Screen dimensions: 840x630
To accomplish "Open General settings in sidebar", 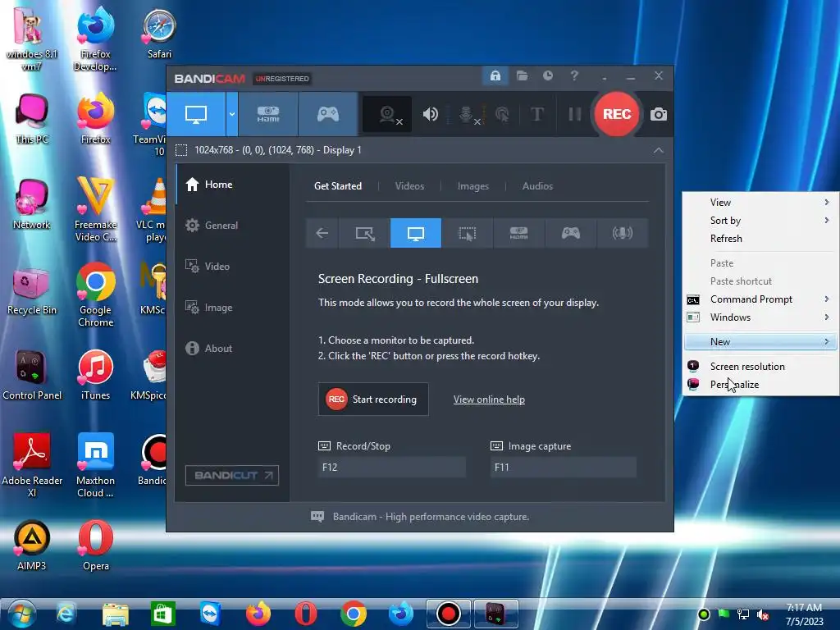I will [x=232, y=226].
